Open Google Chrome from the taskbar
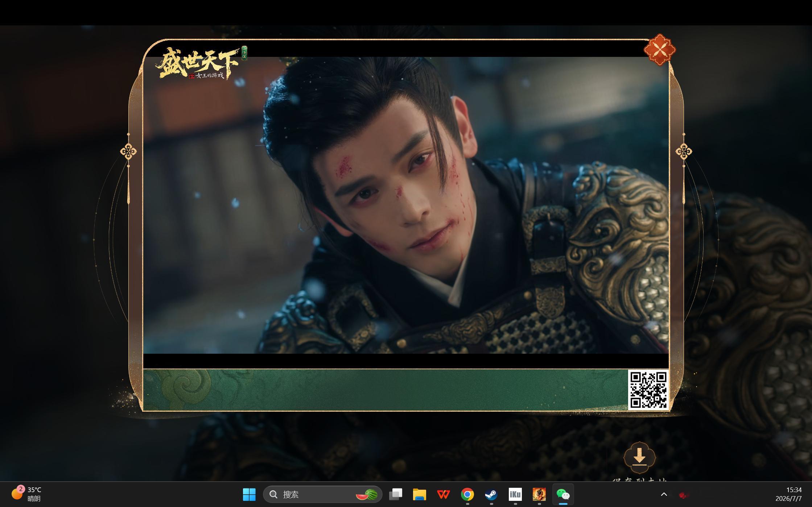The height and width of the screenshot is (507, 812). tap(467, 494)
